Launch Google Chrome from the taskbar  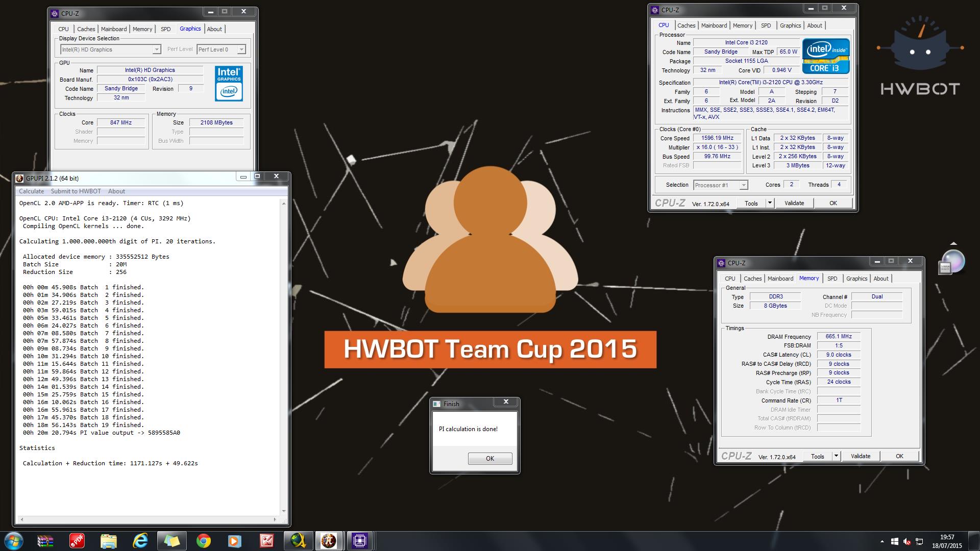pyautogui.click(x=204, y=541)
